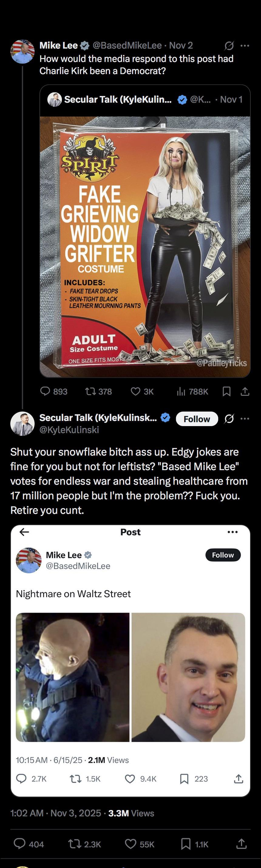
Task: Open more options on Secular Talk's post
Action: click(245, 419)
